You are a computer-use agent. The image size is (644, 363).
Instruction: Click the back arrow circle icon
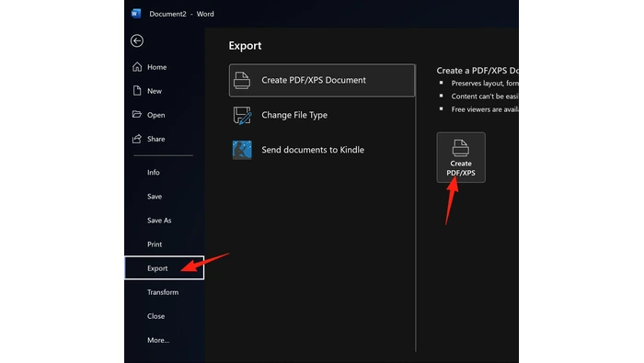click(x=137, y=40)
